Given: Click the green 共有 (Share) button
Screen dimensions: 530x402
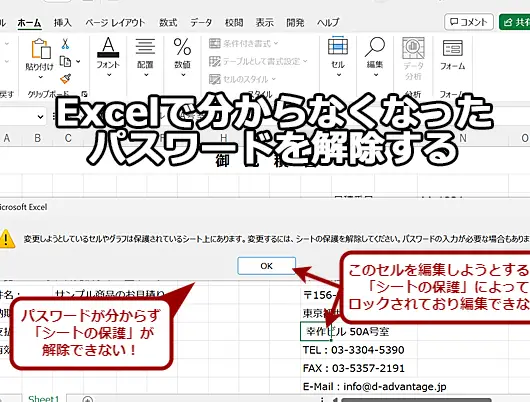Looking at the screenshot, I should [514, 22].
